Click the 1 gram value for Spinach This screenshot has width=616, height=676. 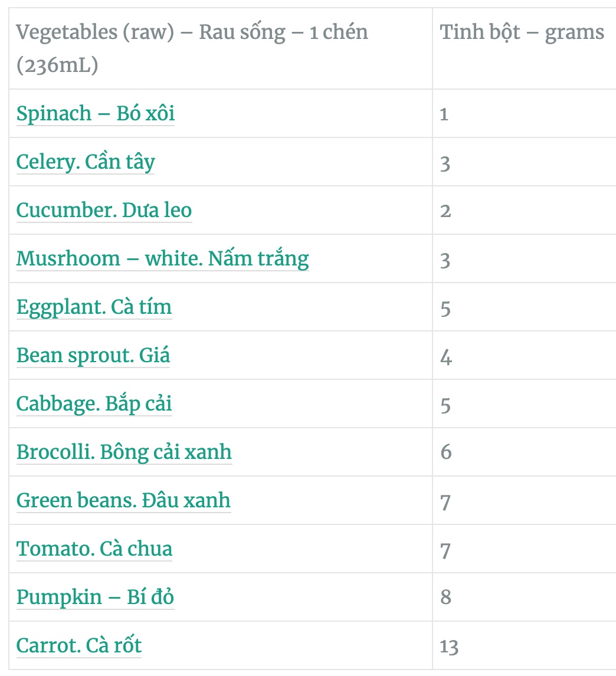pos(444,114)
